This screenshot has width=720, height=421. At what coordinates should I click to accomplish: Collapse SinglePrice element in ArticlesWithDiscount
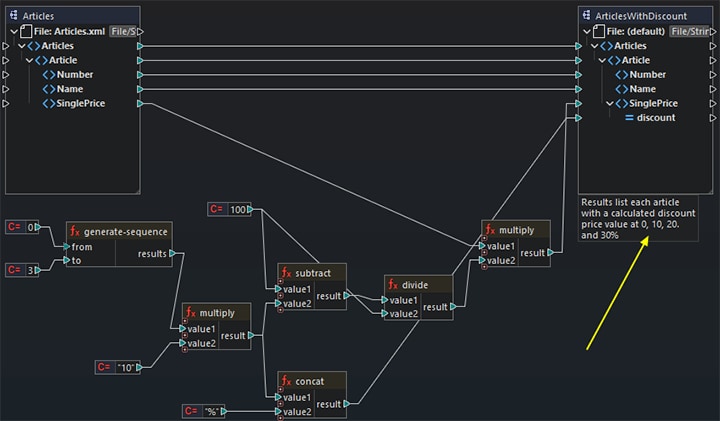[x=610, y=103]
